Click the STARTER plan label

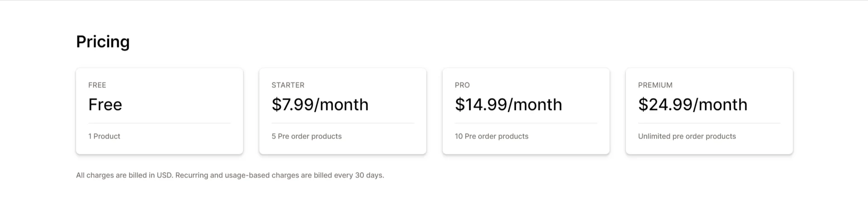(288, 85)
